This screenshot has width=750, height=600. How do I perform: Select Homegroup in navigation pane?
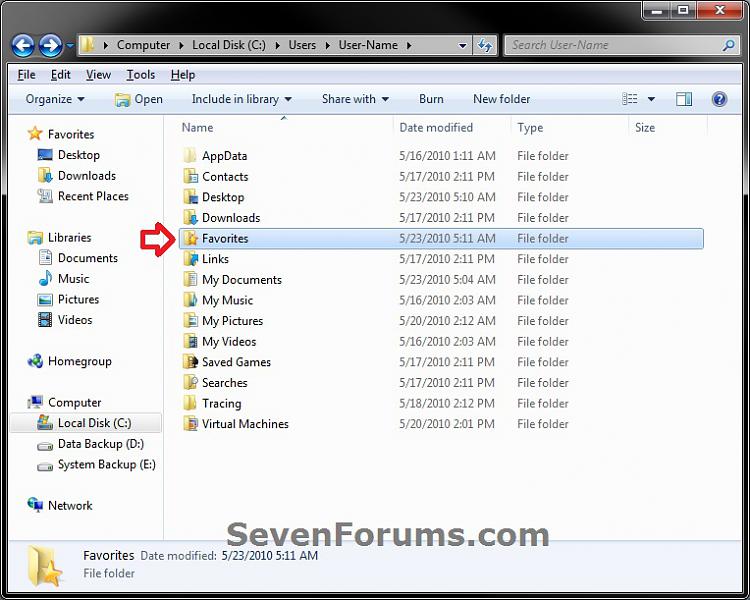click(x=69, y=361)
